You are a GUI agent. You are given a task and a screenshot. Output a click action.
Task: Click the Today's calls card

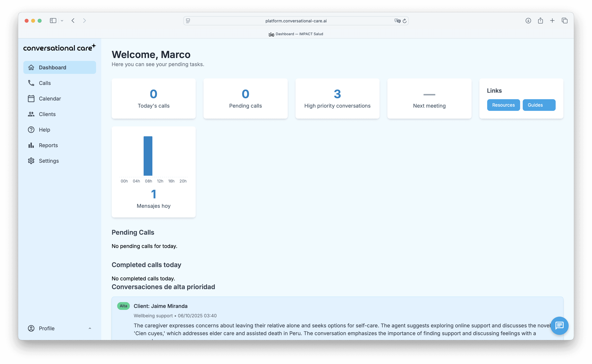coord(154,99)
